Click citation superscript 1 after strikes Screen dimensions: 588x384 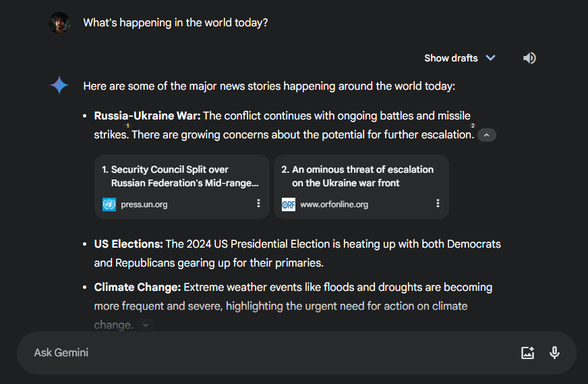(128, 126)
